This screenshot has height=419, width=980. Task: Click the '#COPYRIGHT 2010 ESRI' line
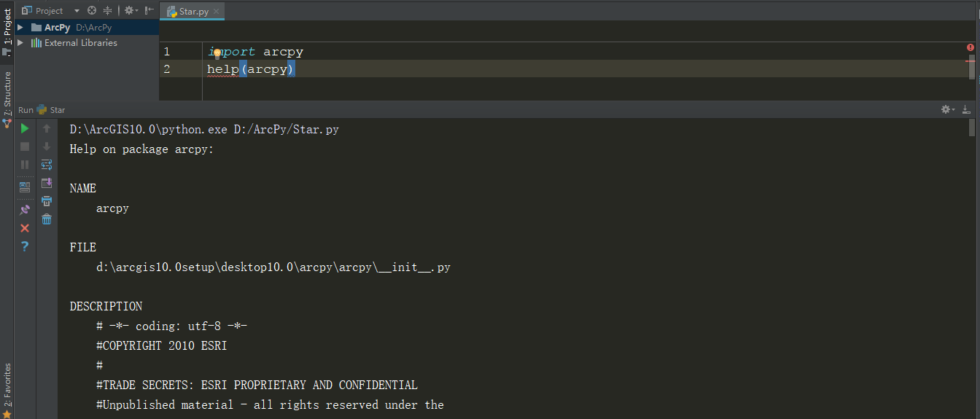click(162, 346)
